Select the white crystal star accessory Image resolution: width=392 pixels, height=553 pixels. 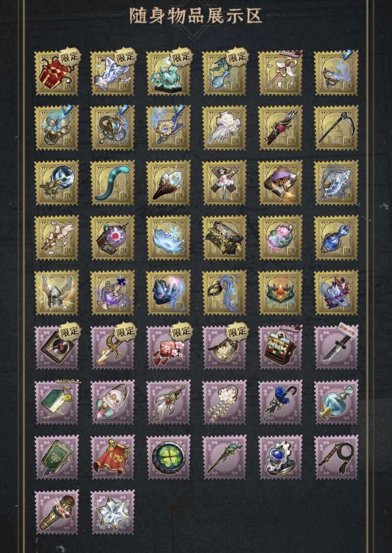(x=112, y=512)
